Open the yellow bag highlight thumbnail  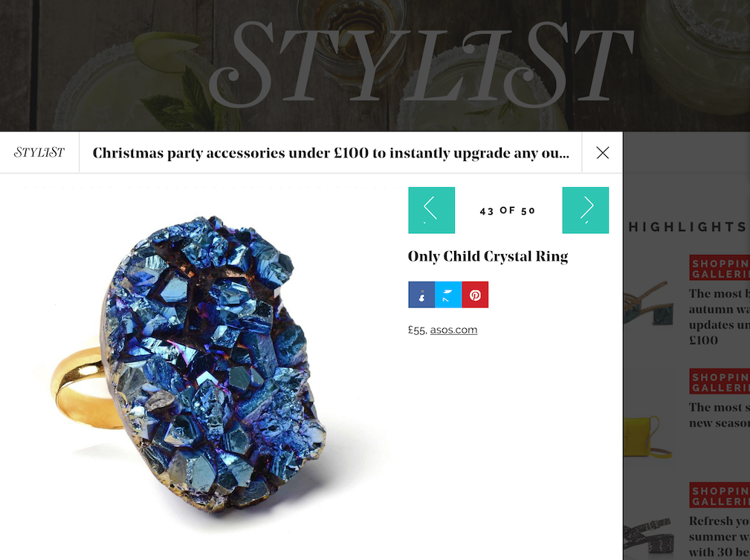click(x=648, y=437)
